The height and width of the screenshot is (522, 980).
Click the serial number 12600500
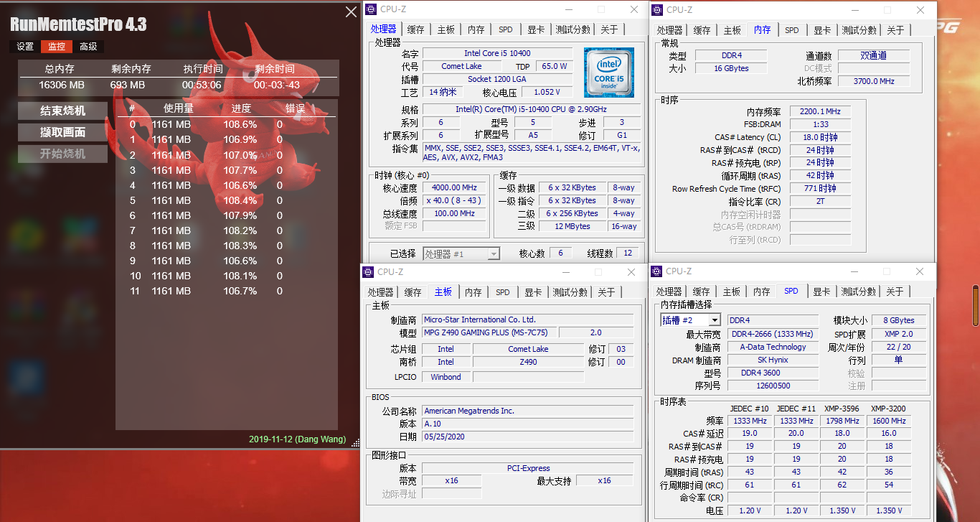click(x=773, y=386)
